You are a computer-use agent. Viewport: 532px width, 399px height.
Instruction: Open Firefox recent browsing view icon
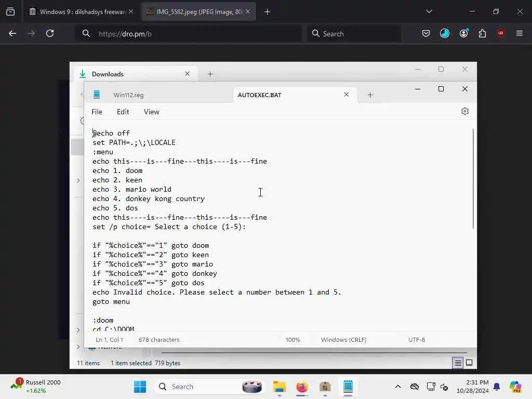pyautogui.click(x=10, y=12)
